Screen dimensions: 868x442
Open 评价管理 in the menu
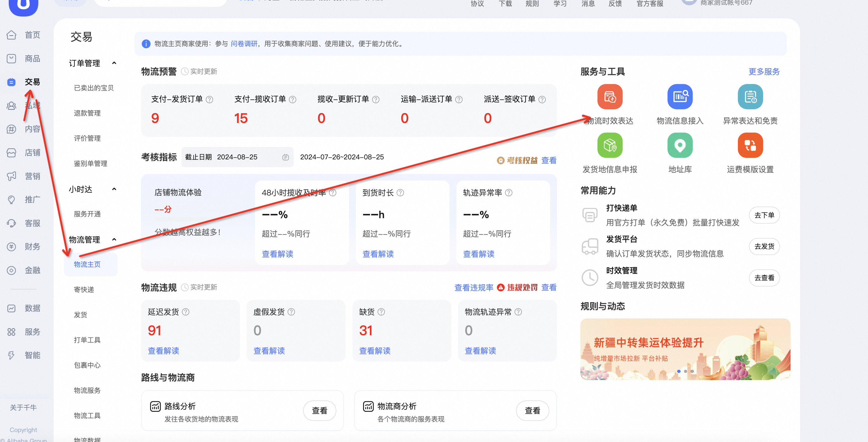(87, 139)
